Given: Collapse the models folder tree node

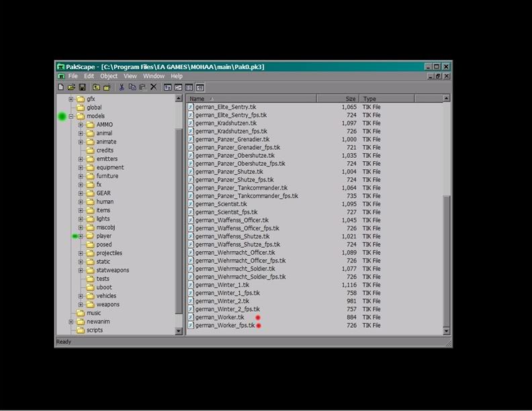Looking at the screenshot, I should [x=71, y=116].
